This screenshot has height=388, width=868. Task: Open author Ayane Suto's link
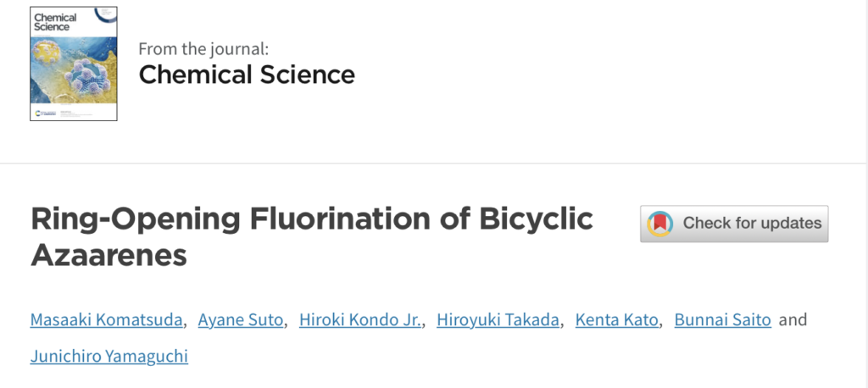(x=241, y=320)
